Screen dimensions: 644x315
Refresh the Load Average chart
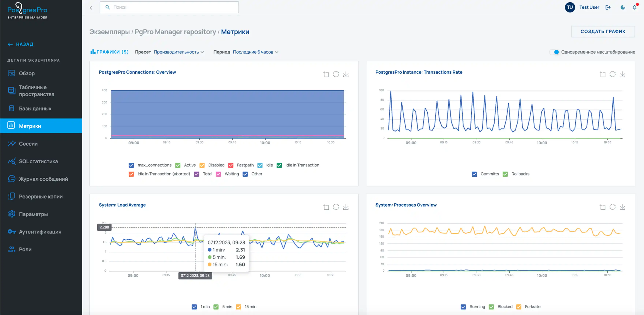tap(336, 207)
